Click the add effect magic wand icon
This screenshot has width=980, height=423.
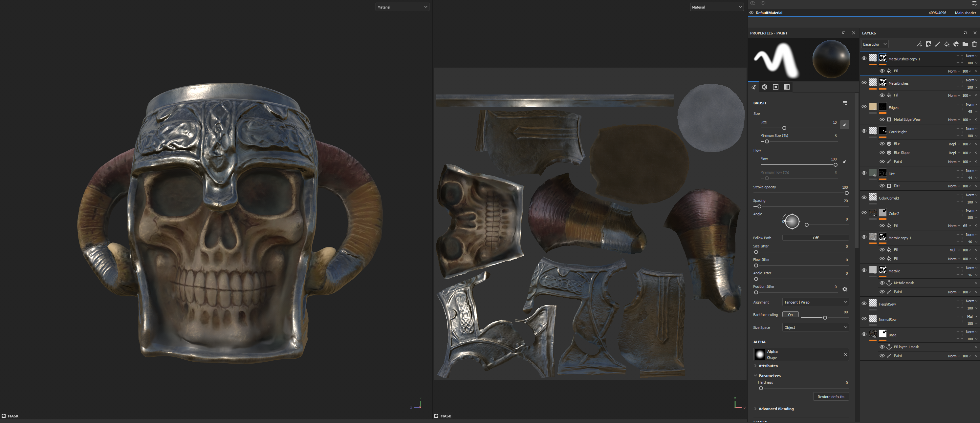[919, 44]
